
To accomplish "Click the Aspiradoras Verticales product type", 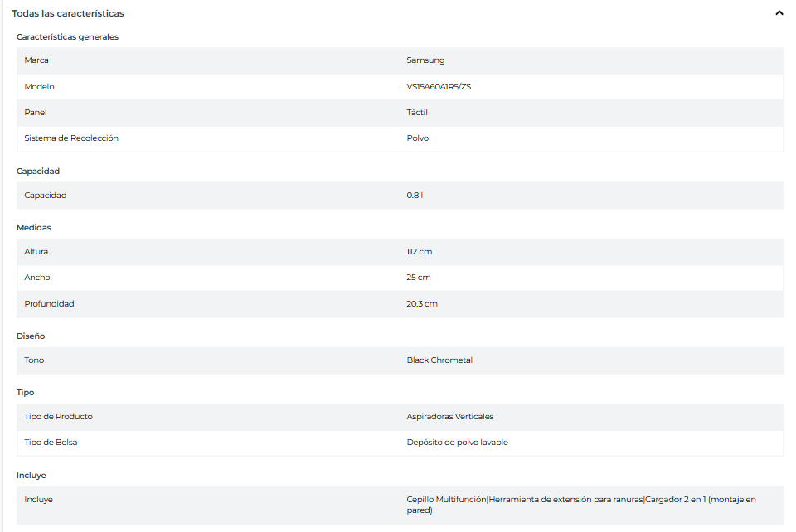I will click(449, 417).
